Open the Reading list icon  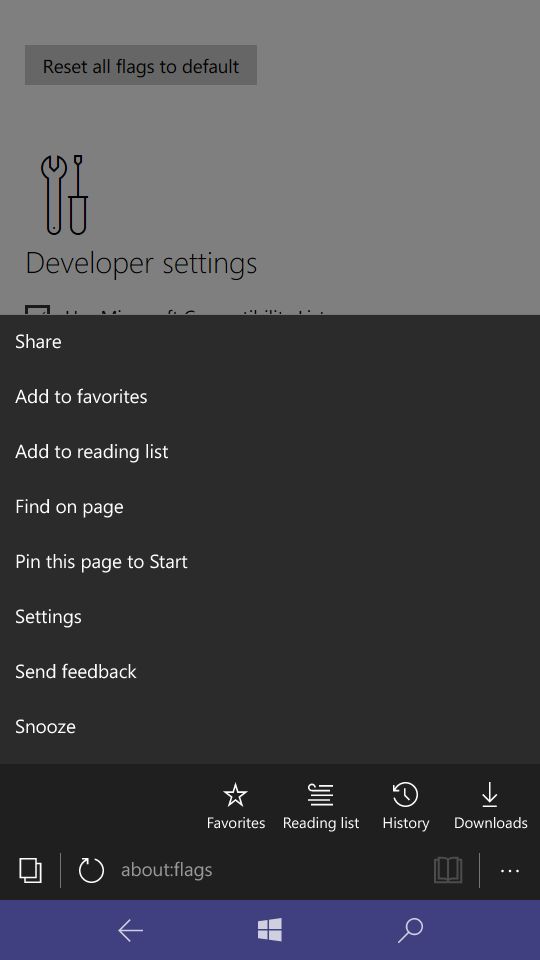(320, 795)
